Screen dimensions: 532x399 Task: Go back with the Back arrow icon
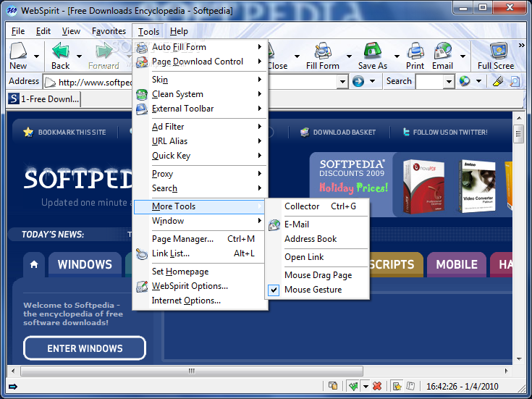tap(61, 51)
